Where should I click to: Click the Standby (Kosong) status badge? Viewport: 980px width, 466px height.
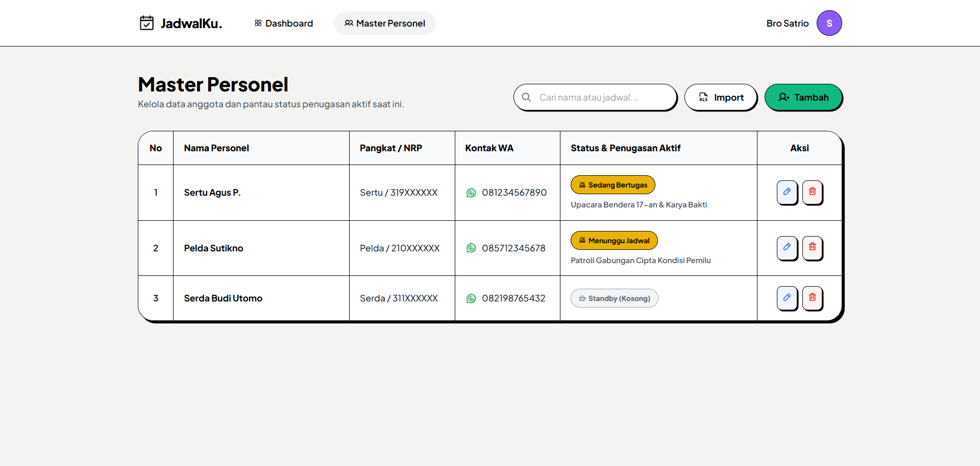[x=614, y=298]
